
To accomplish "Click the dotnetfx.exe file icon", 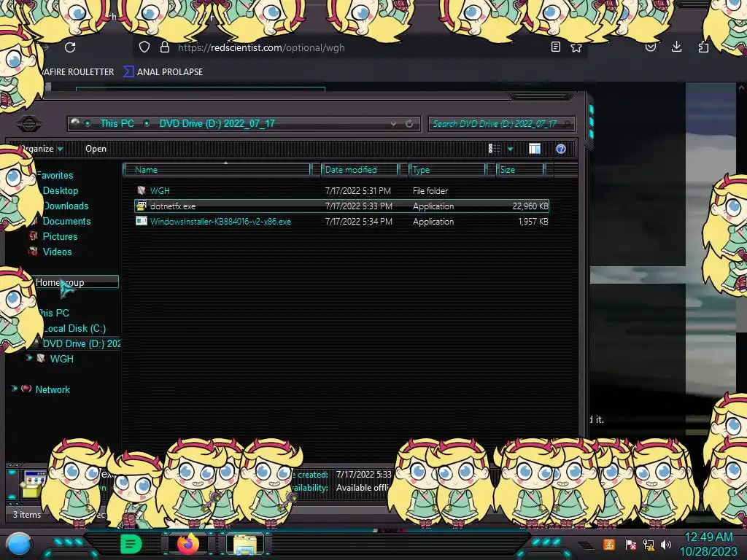I will [141, 206].
